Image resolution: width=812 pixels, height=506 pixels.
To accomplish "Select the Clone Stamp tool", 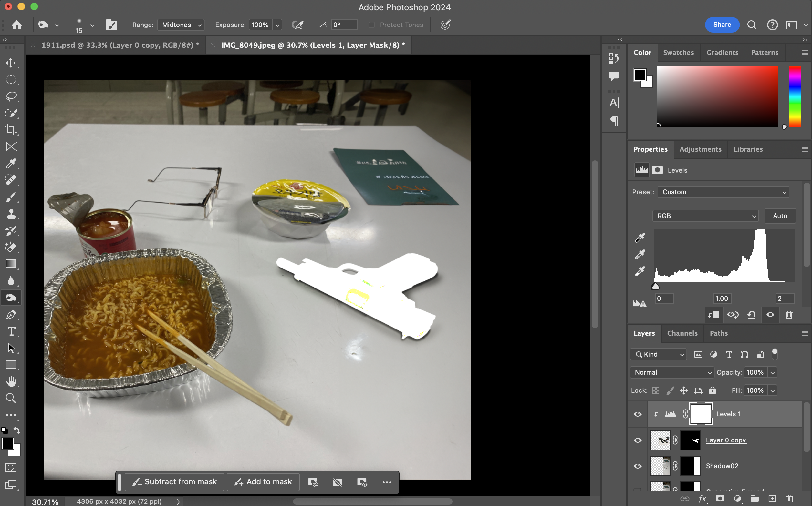I will 11,214.
